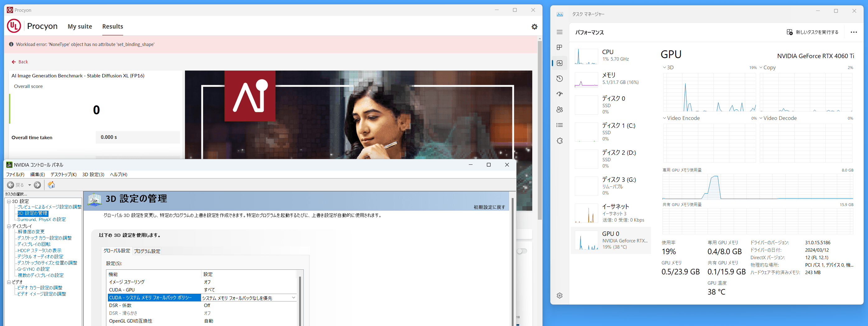Screen dimensions: 868x326
Task: Click NVIDIA Control Panel home icon
Action: click(x=51, y=185)
